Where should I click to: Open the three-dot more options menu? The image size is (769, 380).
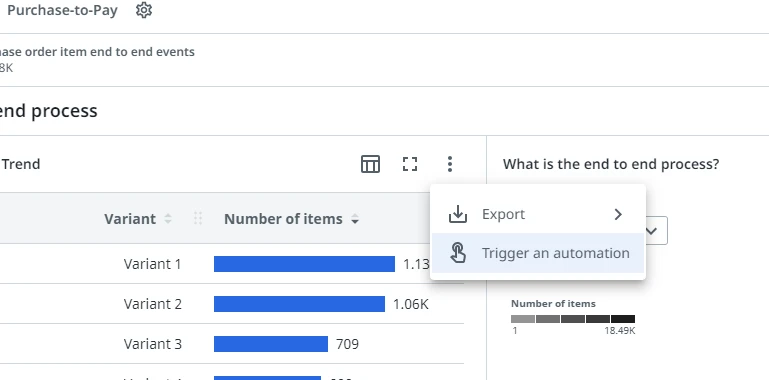click(x=450, y=164)
